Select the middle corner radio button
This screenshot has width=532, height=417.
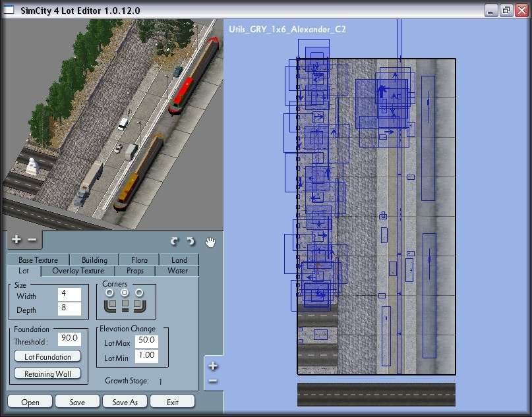click(x=125, y=292)
